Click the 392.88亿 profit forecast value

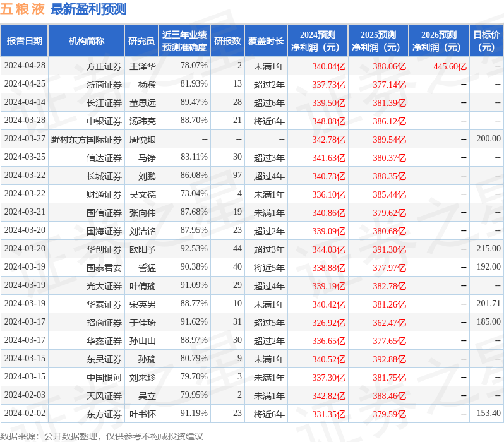[390, 360]
